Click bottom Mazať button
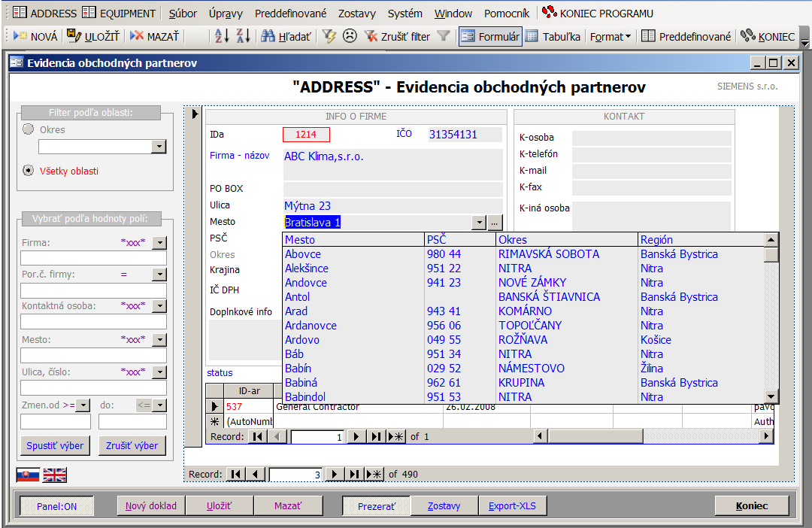 click(x=288, y=505)
